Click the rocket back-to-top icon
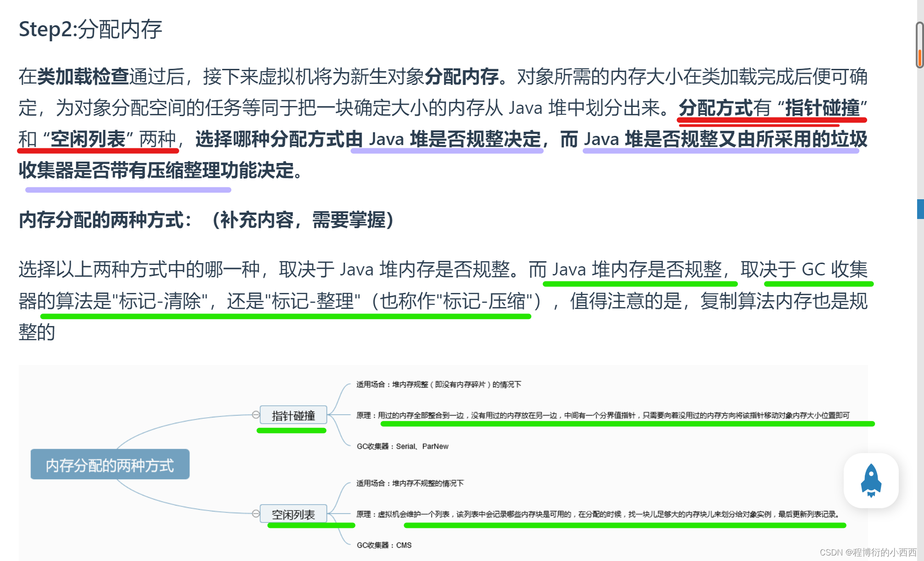This screenshot has height=561, width=924. coord(870,480)
